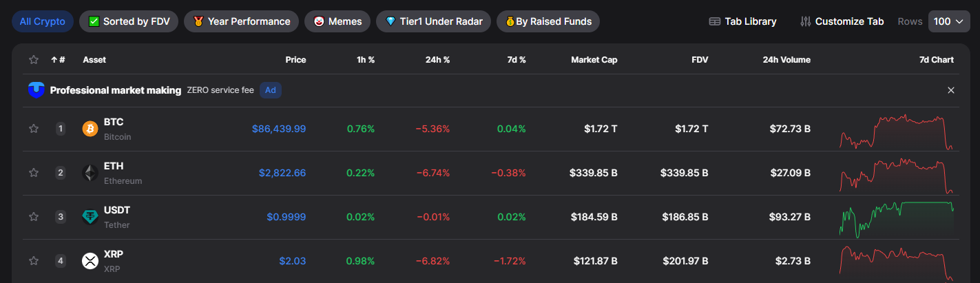Click the Tether logo icon
Image resolution: width=980 pixels, height=283 pixels.
click(90, 217)
